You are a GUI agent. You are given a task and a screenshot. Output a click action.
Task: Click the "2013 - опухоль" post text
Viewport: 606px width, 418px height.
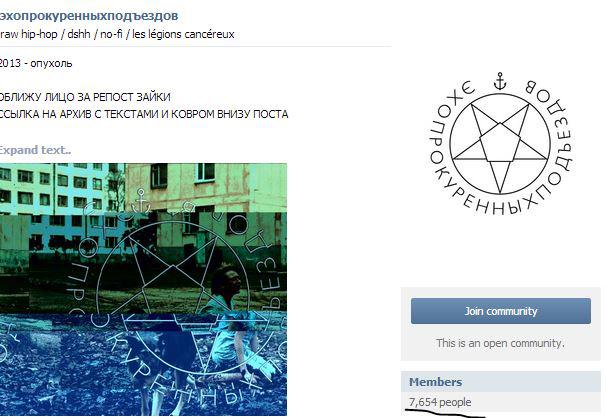pyautogui.click(x=36, y=63)
